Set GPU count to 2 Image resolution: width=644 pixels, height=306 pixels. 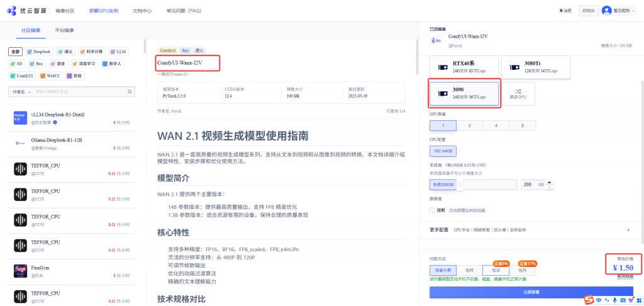(x=469, y=126)
